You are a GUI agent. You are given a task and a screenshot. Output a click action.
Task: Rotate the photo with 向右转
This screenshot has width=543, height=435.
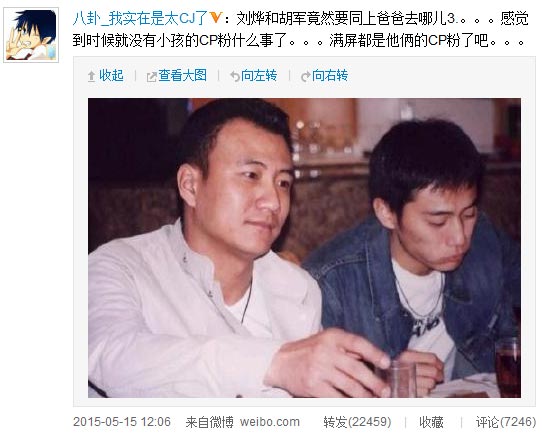[x=330, y=76]
